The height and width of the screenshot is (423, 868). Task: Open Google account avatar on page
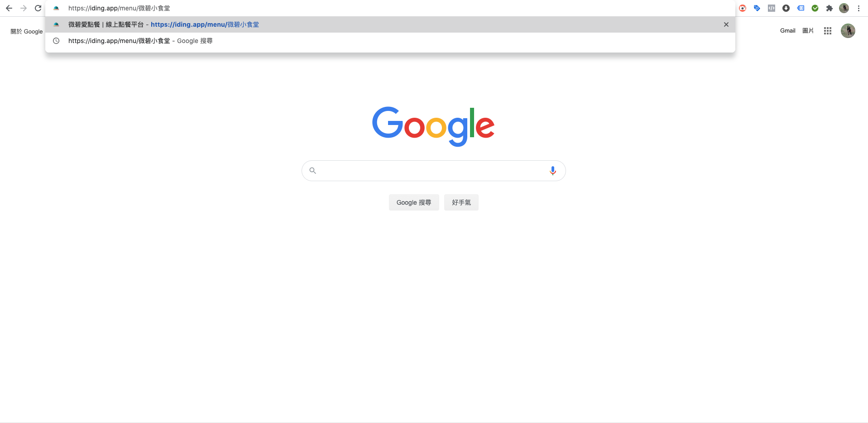(848, 31)
